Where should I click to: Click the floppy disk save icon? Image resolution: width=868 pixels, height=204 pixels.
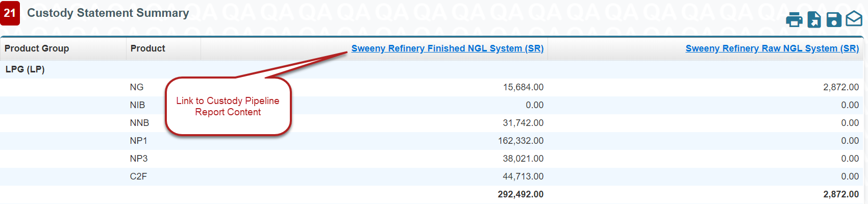pos(834,20)
